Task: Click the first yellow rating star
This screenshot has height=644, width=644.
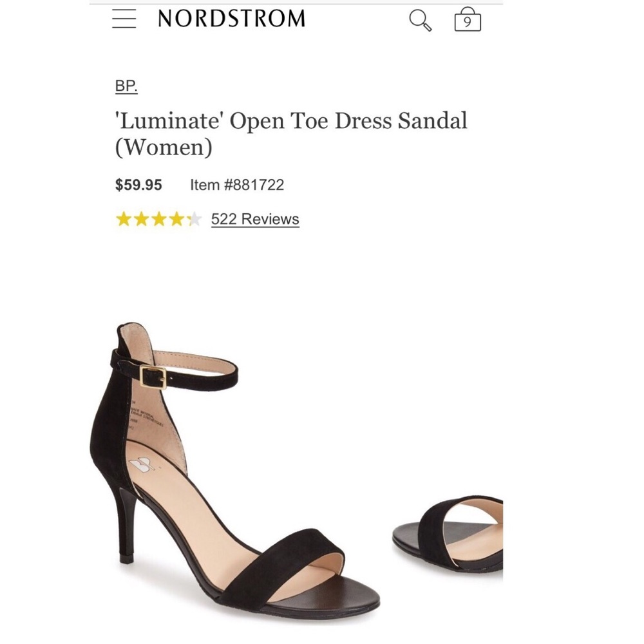Action: [x=124, y=219]
